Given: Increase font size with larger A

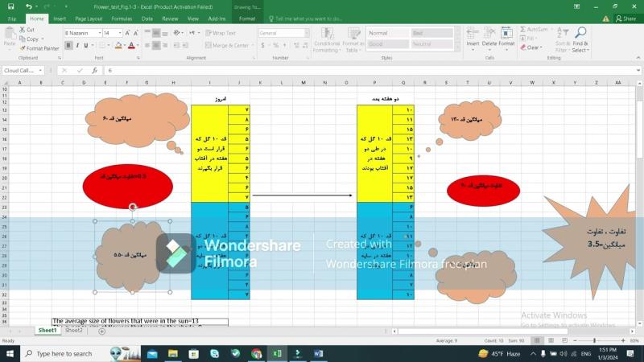Looking at the screenshot, I should click(x=127, y=33).
